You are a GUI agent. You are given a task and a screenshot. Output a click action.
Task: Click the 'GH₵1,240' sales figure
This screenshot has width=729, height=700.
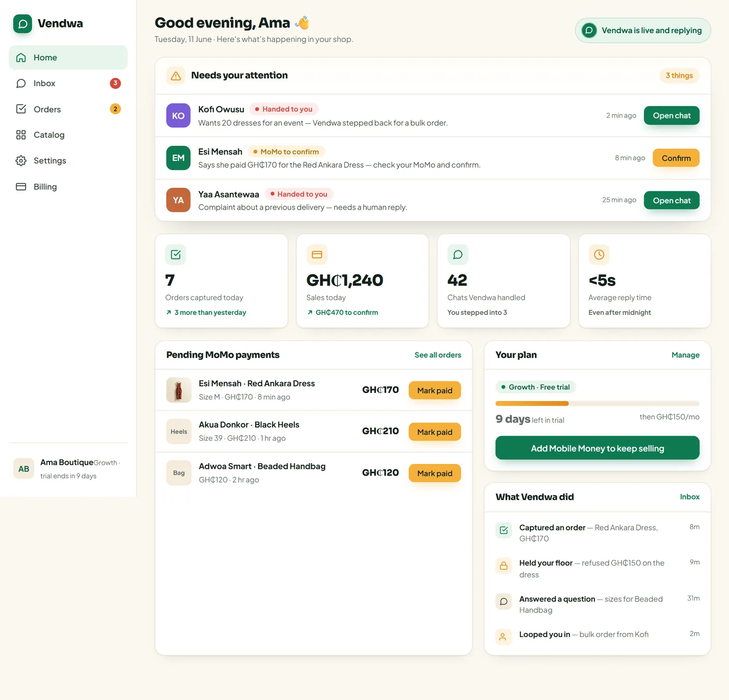click(344, 280)
